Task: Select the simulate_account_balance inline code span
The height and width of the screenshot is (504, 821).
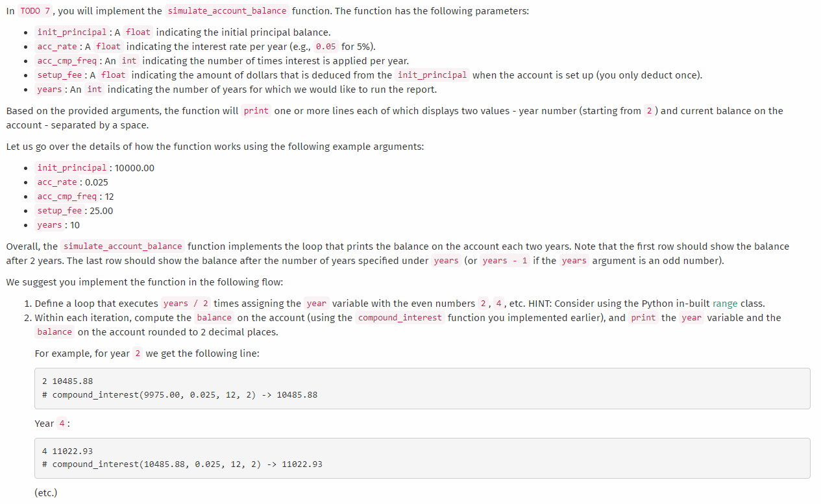Action: [227, 11]
